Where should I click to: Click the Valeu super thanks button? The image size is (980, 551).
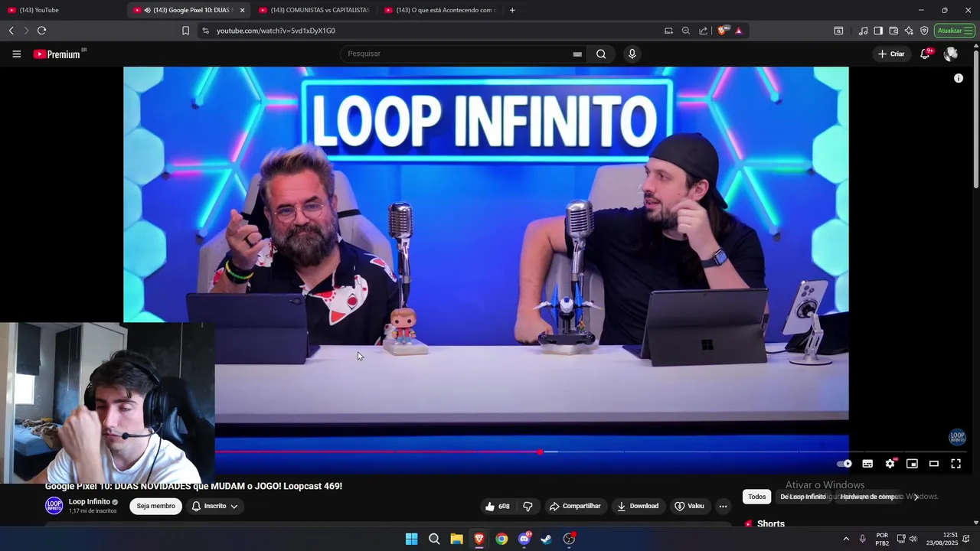coord(689,506)
